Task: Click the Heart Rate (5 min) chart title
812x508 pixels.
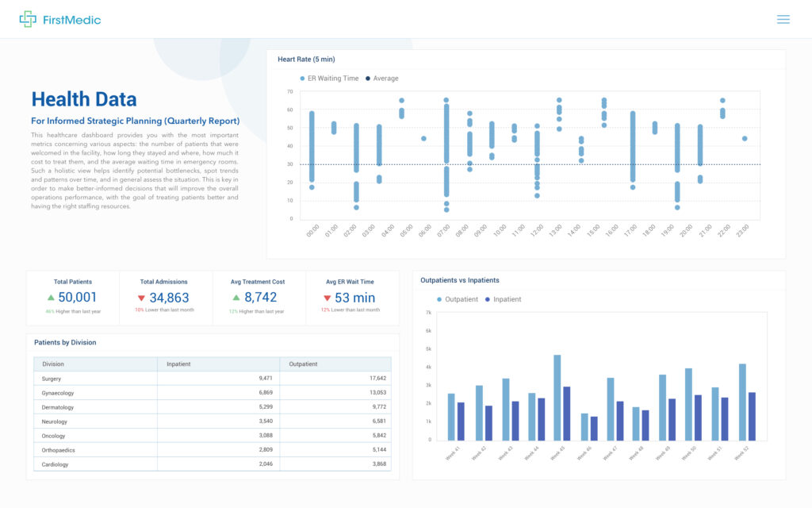Action: pos(306,60)
